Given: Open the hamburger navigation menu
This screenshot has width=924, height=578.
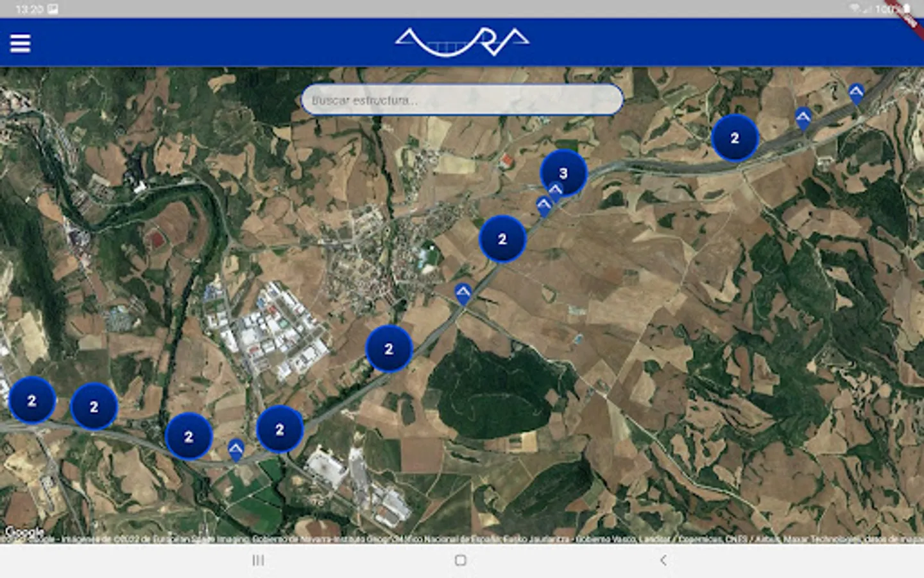Looking at the screenshot, I should pos(20,42).
